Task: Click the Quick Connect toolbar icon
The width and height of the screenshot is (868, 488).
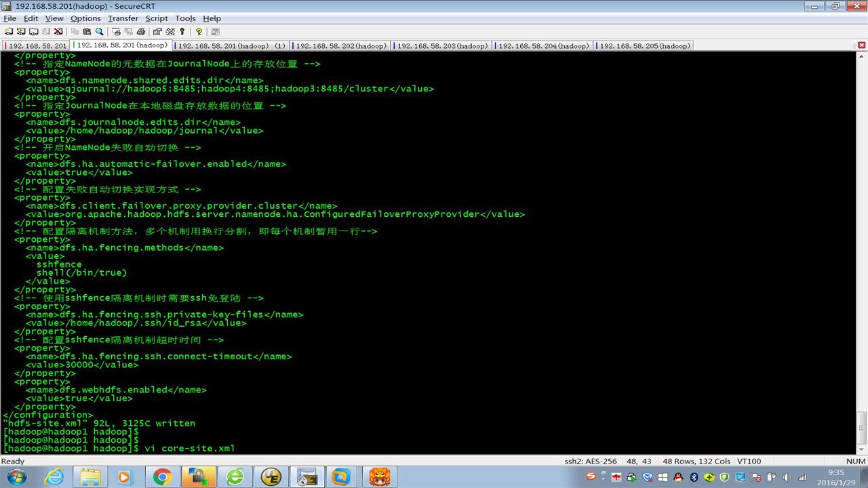Action: click(21, 31)
